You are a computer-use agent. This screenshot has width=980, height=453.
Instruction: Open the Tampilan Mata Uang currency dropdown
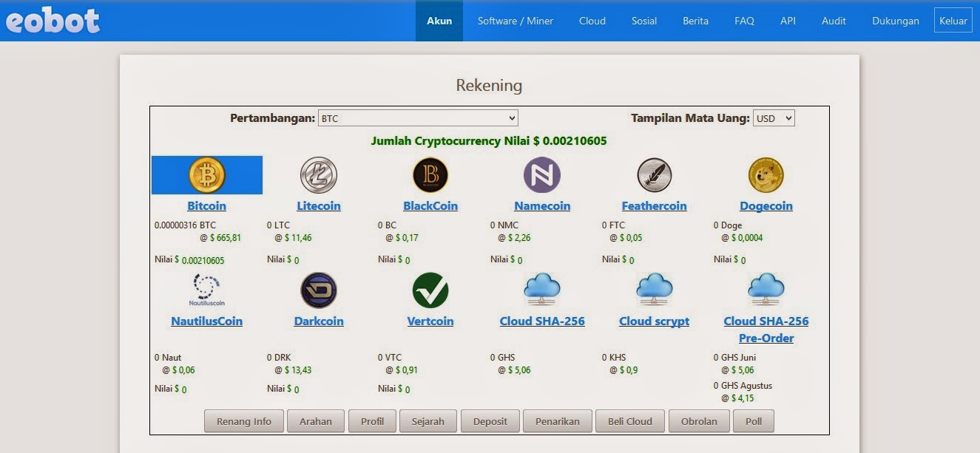click(x=774, y=118)
